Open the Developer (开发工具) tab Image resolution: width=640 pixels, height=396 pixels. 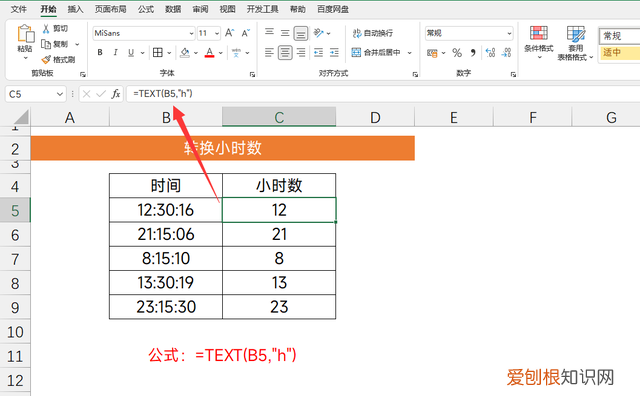pos(262,9)
